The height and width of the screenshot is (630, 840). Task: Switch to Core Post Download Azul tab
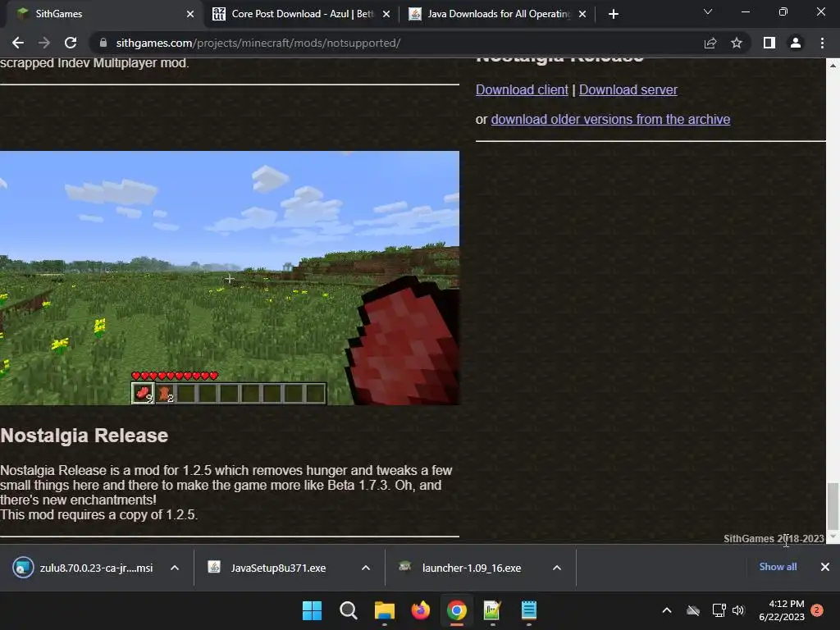(302, 14)
